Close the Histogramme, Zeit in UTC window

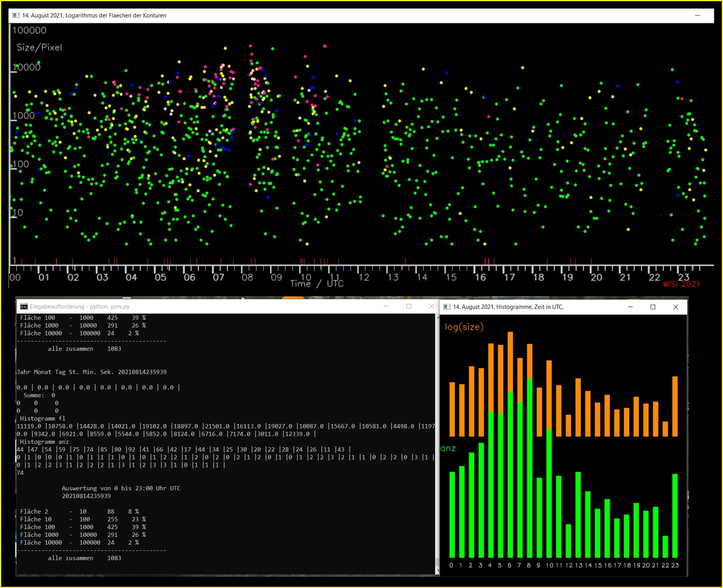coord(676,307)
